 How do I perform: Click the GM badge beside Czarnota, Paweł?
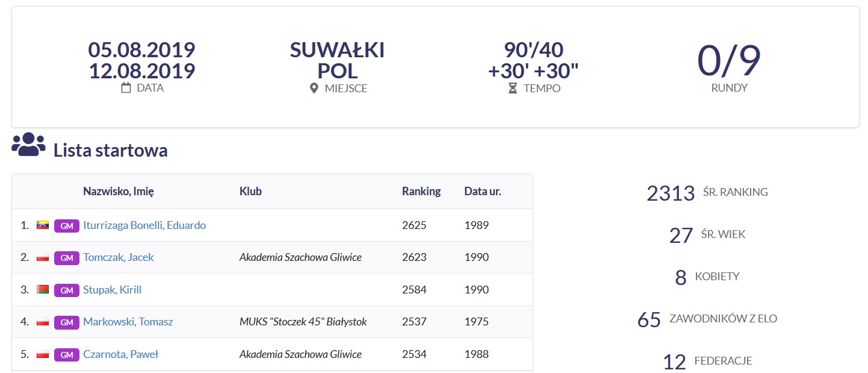point(67,354)
